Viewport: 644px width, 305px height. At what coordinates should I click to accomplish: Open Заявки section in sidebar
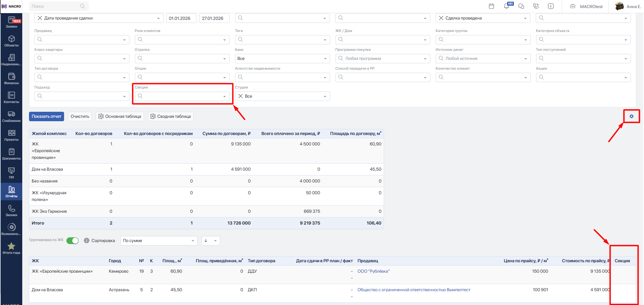11,22
